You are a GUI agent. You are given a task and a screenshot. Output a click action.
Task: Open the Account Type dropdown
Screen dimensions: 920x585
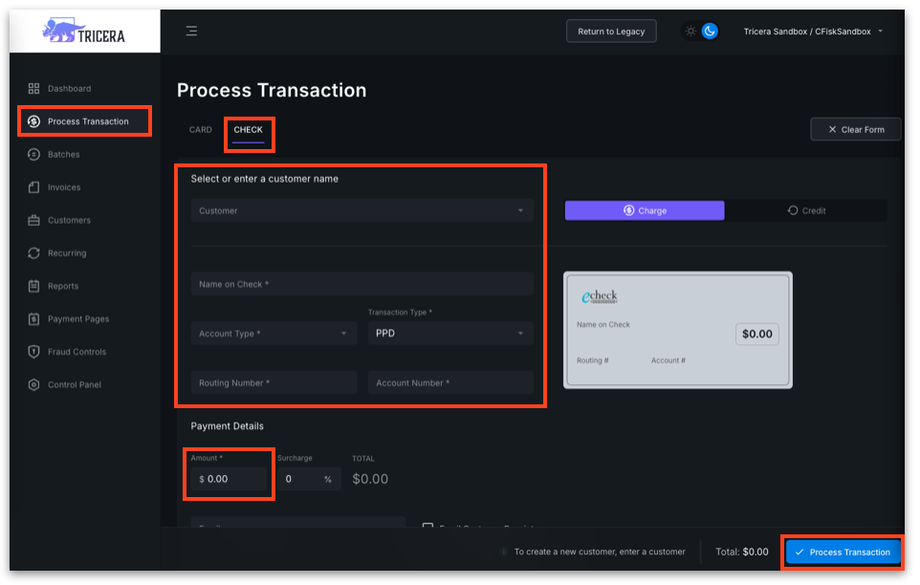pos(273,334)
